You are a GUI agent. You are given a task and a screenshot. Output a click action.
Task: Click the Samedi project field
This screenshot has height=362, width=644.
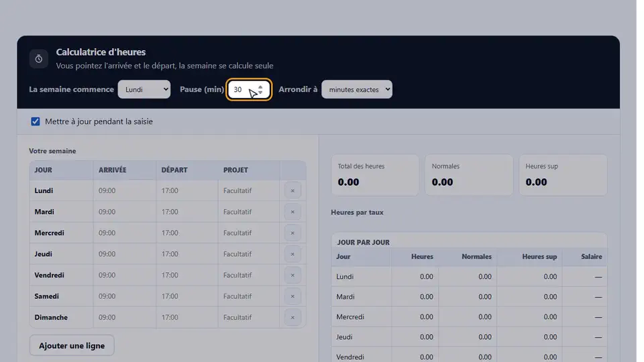[x=249, y=296]
